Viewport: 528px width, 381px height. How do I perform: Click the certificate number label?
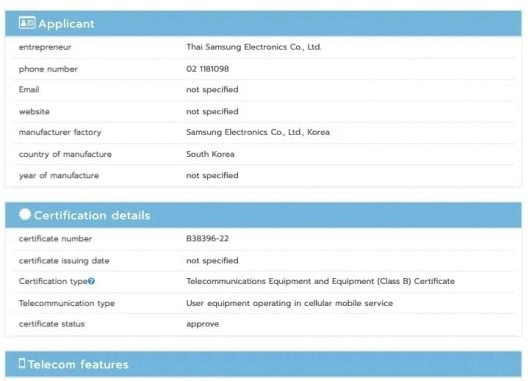point(55,239)
